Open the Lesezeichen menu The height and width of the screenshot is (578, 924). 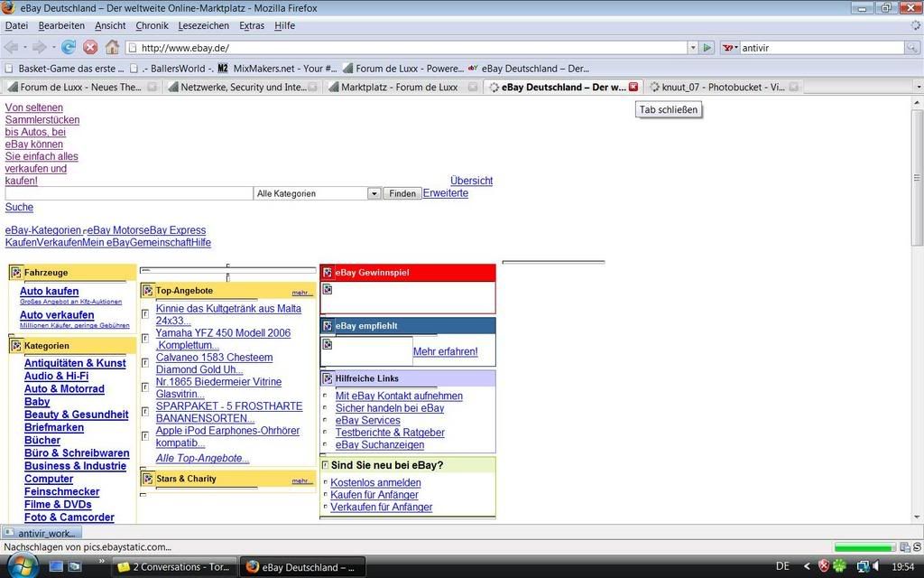coord(203,25)
